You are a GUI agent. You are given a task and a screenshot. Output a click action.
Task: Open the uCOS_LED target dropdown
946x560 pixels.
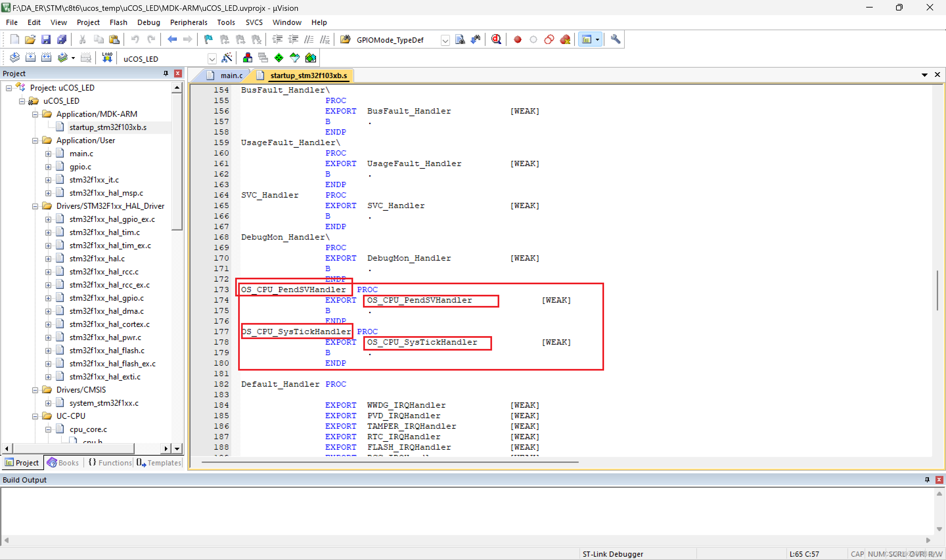pos(212,59)
